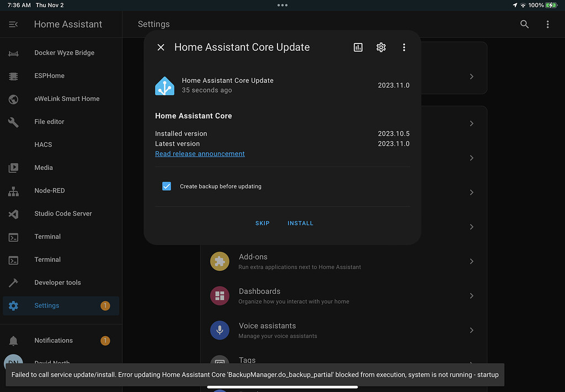Image resolution: width=565 pixels, height=392 pixels.
Task: Click installed version value 2023.10.5
Action: coord(393,133)
